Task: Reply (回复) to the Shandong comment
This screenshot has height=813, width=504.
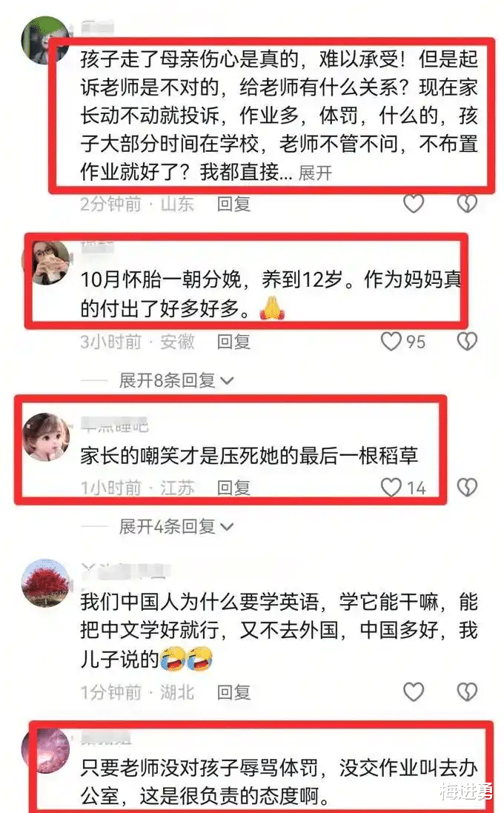Action: tap(233, 204)
